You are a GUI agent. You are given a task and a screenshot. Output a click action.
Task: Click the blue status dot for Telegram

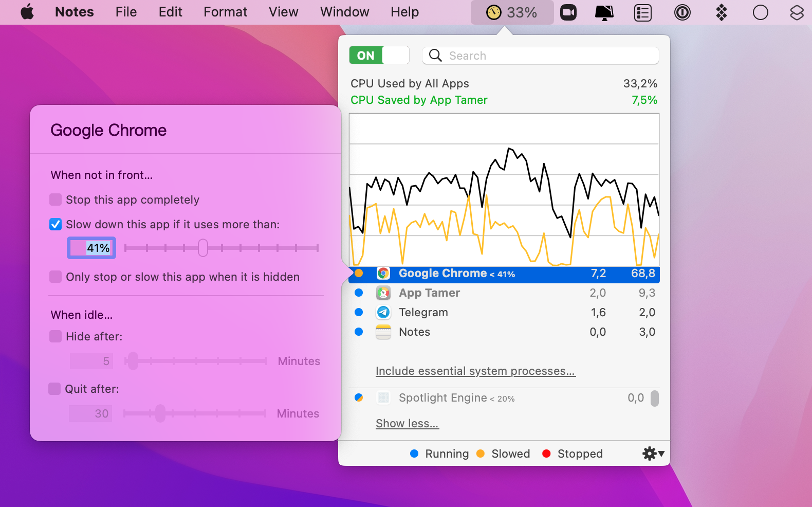click(359, 313)
